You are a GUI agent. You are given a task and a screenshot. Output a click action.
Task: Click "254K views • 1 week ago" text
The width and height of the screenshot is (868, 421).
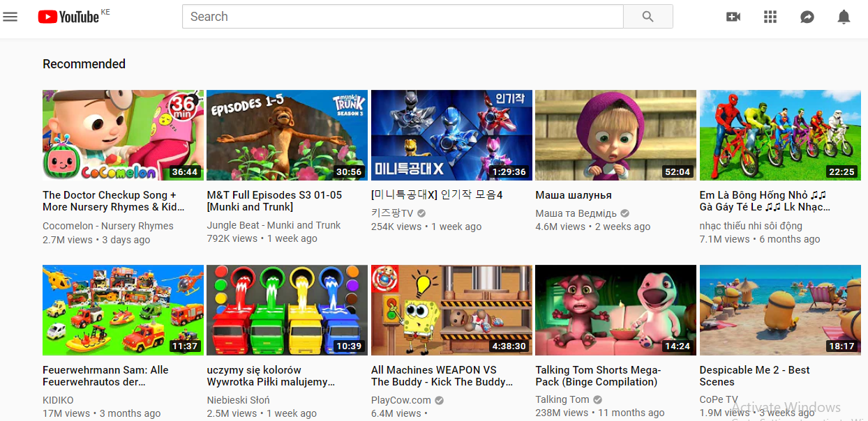point(426,227)
